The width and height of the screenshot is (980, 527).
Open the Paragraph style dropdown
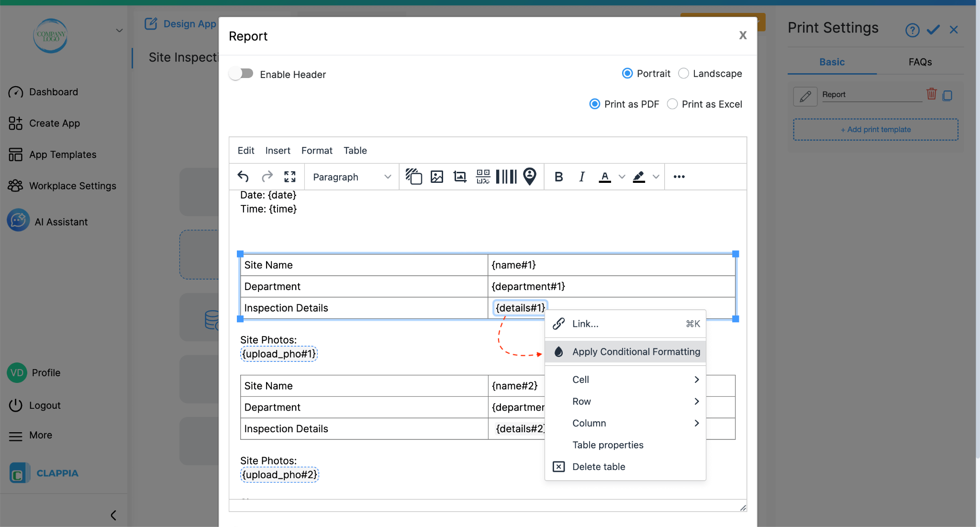tap(352, 177)
